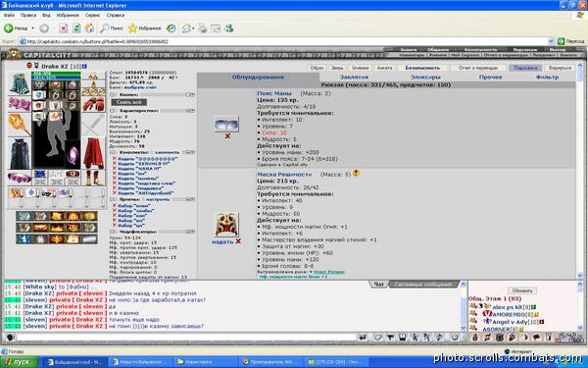
Task: Click the red gloves equipment slot
Action: [x=93, y=104]
